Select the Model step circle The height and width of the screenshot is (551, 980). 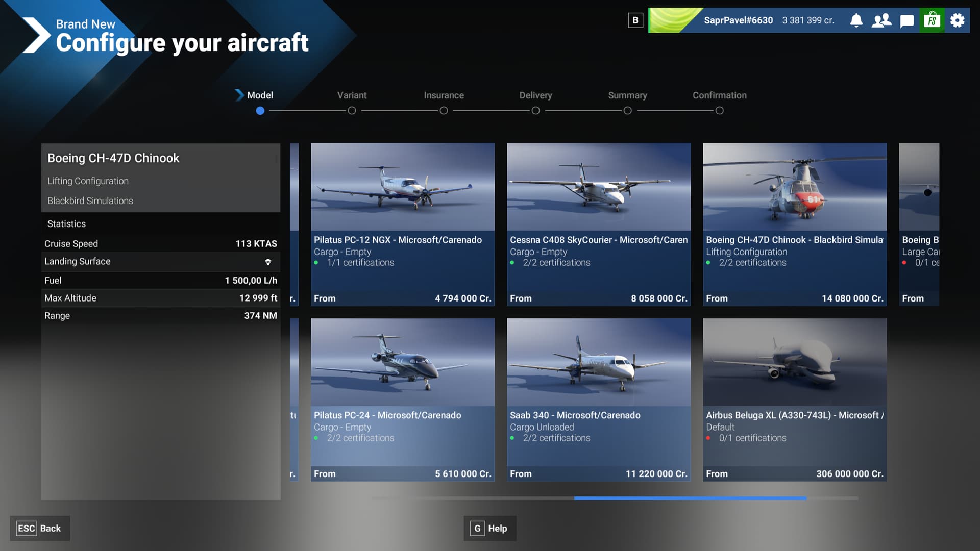click(x=260, y=111)
